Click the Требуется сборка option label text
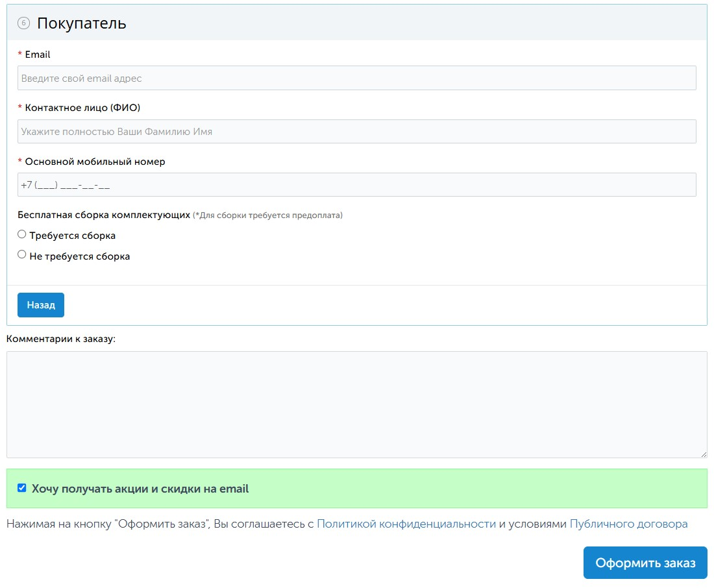This screenshot has height=588, width=714. click(x=72, y=236)
